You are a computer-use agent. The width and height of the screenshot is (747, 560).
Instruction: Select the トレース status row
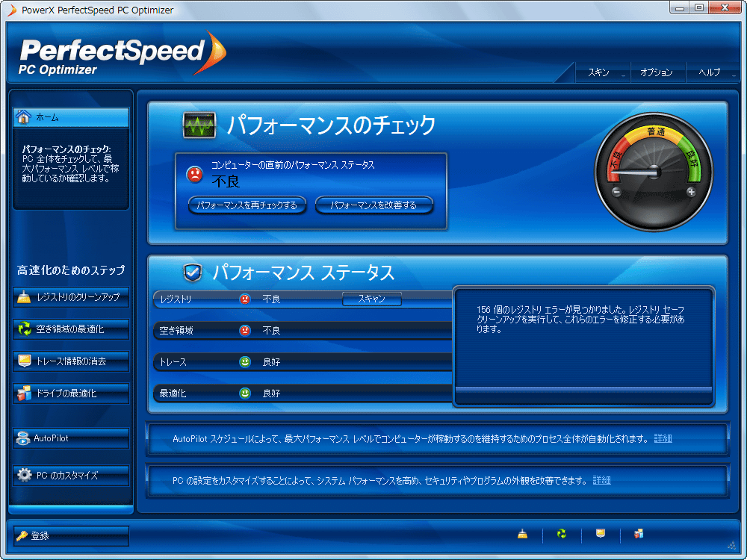point(303,362)
